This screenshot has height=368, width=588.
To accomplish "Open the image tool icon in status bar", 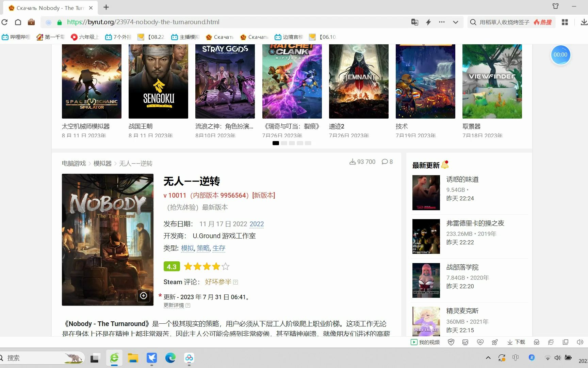I will click(465, 342).
